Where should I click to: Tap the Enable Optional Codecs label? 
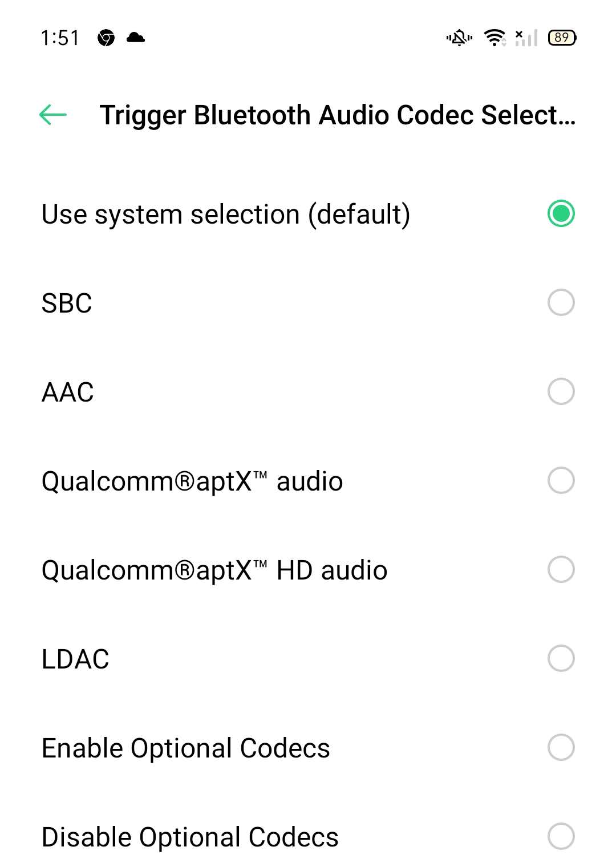click(x=186, y=748)
